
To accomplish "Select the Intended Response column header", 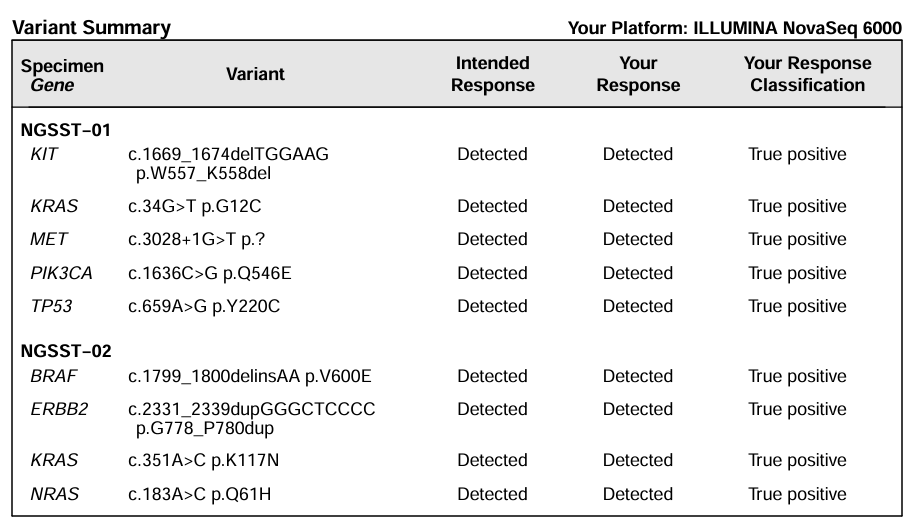I will (x=492, y=74).
